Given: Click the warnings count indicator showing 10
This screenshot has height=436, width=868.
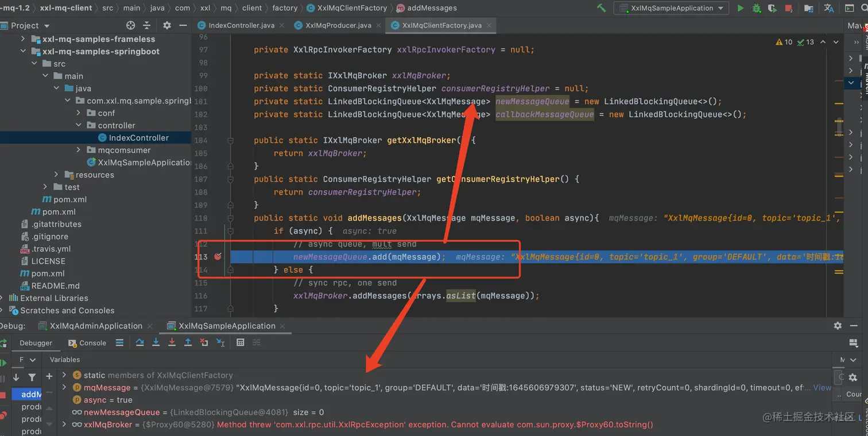Looking at the screenshot, I should [784, 42].
